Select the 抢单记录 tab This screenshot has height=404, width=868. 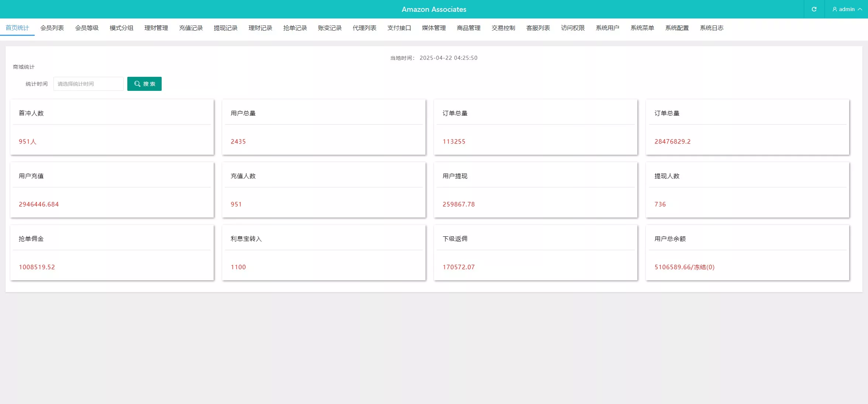(295, 28)
